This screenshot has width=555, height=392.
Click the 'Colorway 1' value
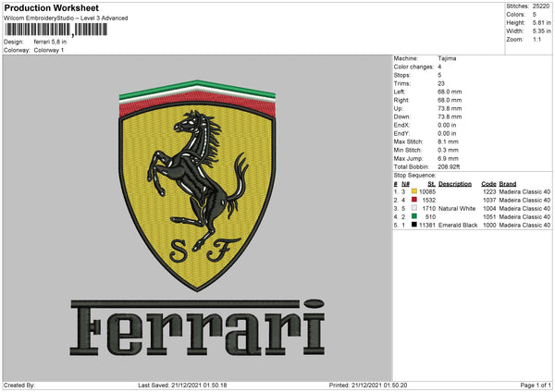pos(49,50)
